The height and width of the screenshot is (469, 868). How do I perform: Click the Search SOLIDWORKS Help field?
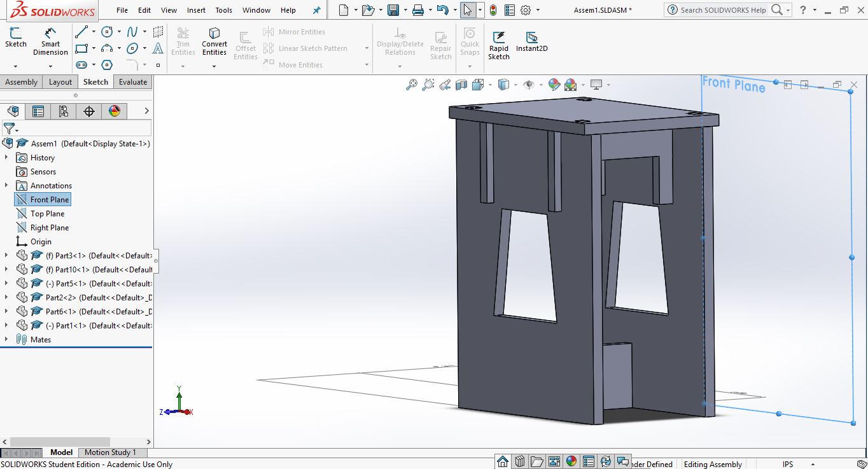tap(723, 10)
